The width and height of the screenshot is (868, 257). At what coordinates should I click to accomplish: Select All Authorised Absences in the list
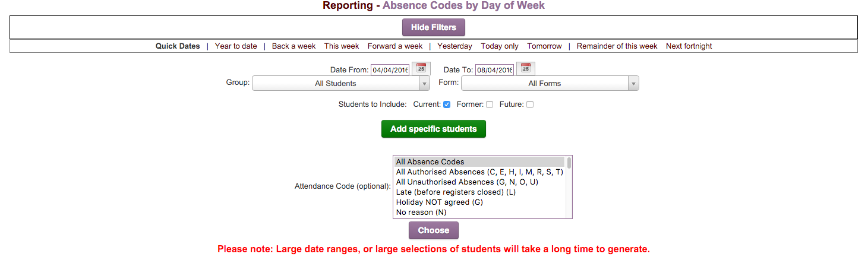coord(479,172)
